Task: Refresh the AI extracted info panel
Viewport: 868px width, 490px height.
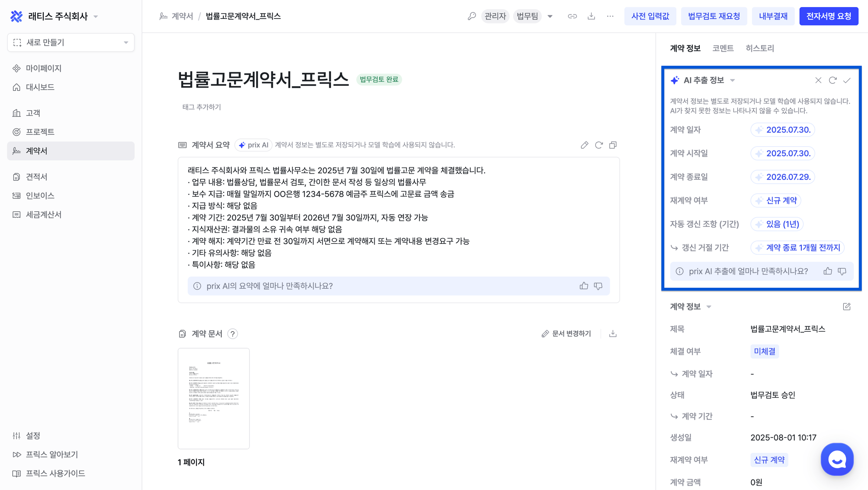Action: click(832, 80)
